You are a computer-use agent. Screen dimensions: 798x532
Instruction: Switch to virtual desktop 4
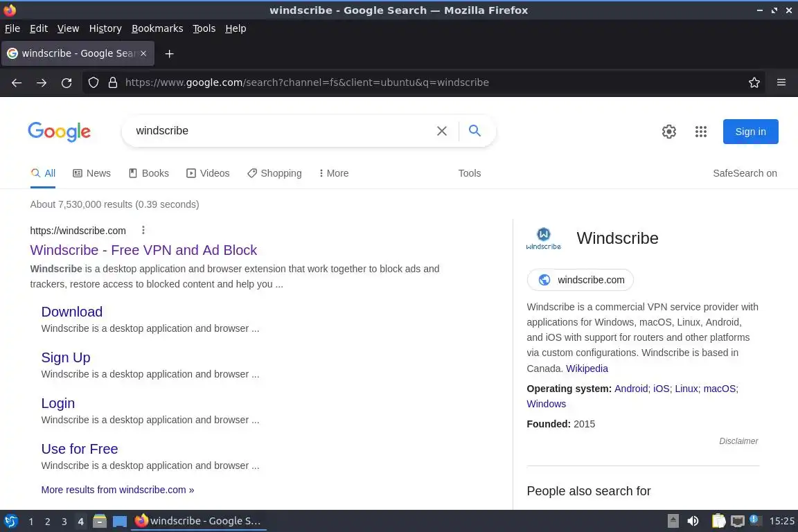coord(80,522)
